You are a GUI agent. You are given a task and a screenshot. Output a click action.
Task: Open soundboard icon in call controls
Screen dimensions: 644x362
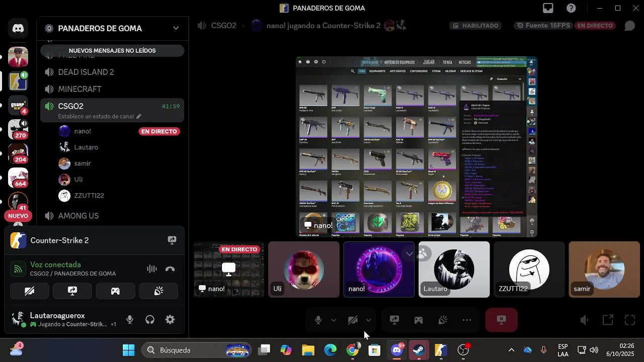click(x=443, y=320)
